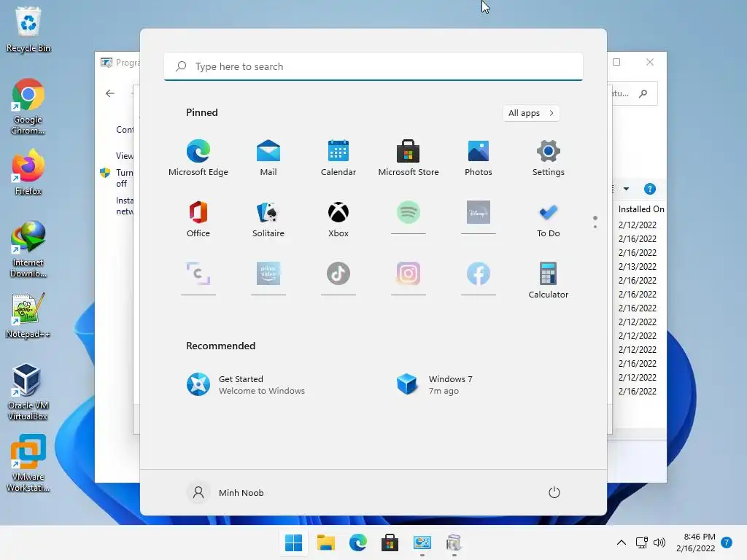This screenshot has width=747, height=560.
Task: Click the Clipchamp pinned icon
Action: 198,274
